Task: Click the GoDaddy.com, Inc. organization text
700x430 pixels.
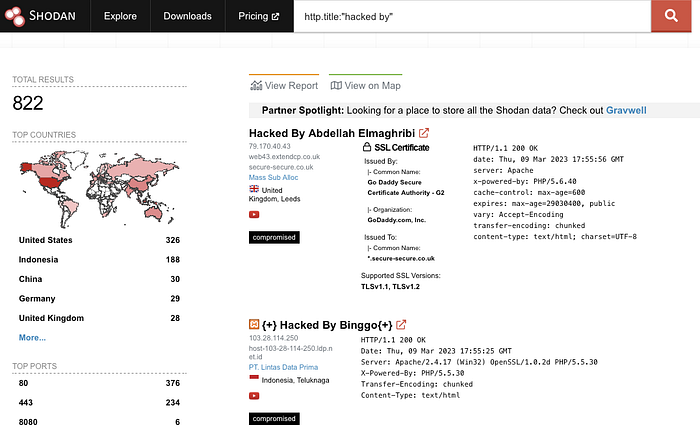Action: [x=396, y=220]
